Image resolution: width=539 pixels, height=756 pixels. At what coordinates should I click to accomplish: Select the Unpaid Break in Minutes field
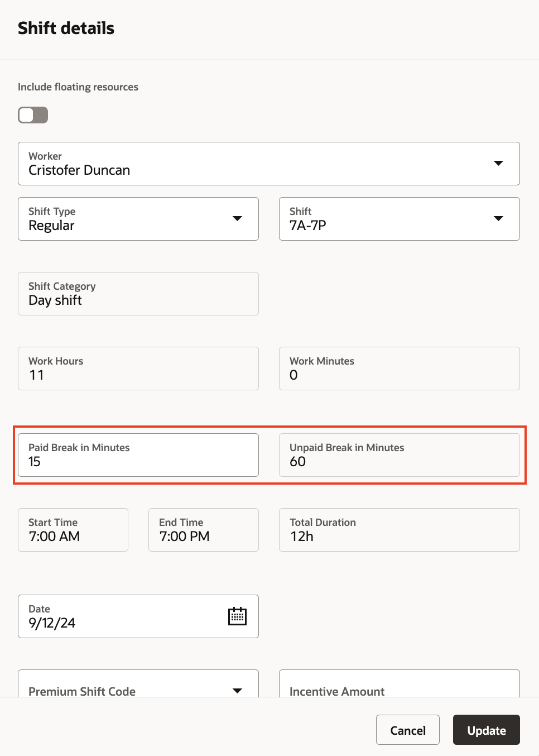[x=399, y=455]
